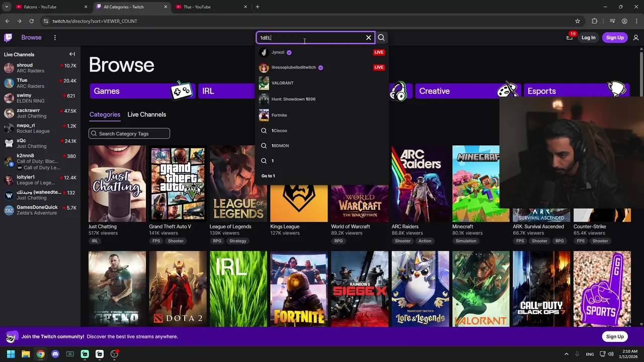The width and height of the screenshot is (644, 362).
Task: Select the Strategy tag under League of Legends
Action: pyautogui.click(x=237, y=241)
